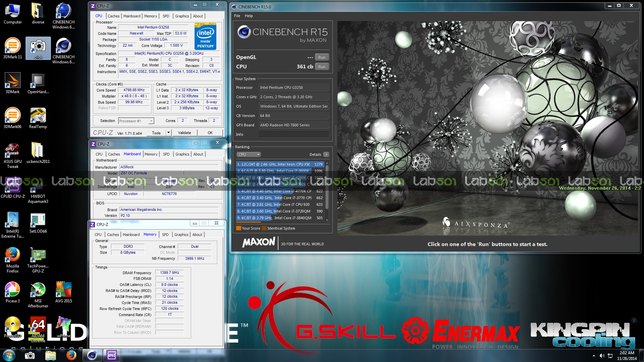This screenshot has height=362, width=644.
Task: Open Picasa 3 desktop shortcut
Action: click(12, 293)
